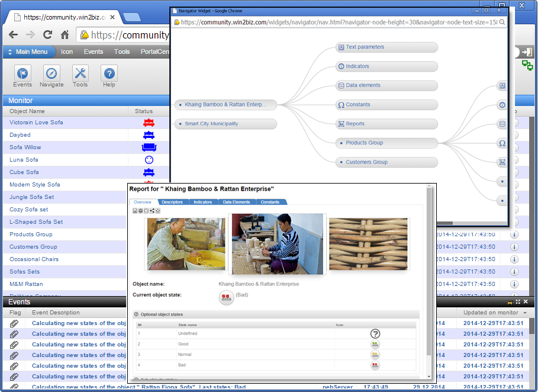Click the info icon on the first timestamp row
The image size is (541, 392).
(x=514, y=234)
